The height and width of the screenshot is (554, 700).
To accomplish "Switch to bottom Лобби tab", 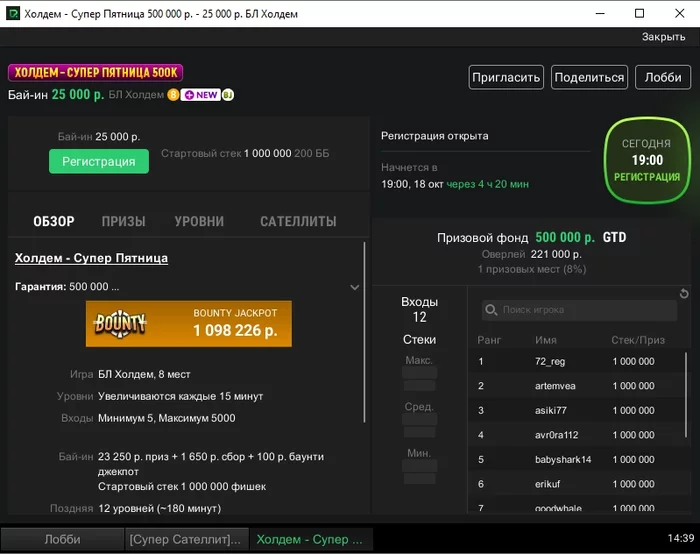I will tap(62, 539).
